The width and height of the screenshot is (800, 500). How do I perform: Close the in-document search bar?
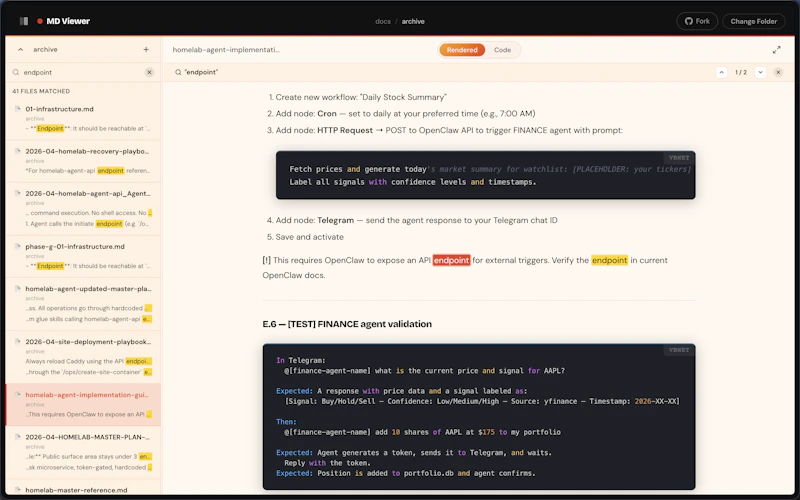pyautogui.click(x=778, y=72)
